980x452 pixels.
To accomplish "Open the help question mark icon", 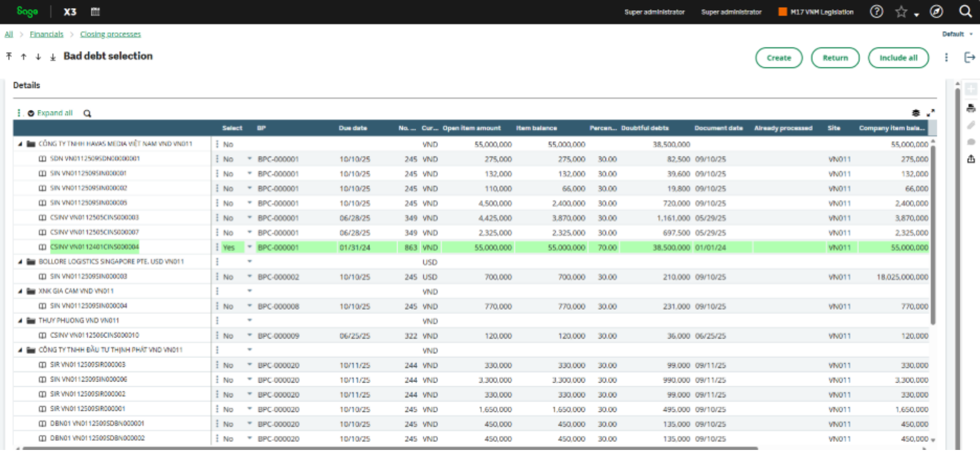I will 876,11.
